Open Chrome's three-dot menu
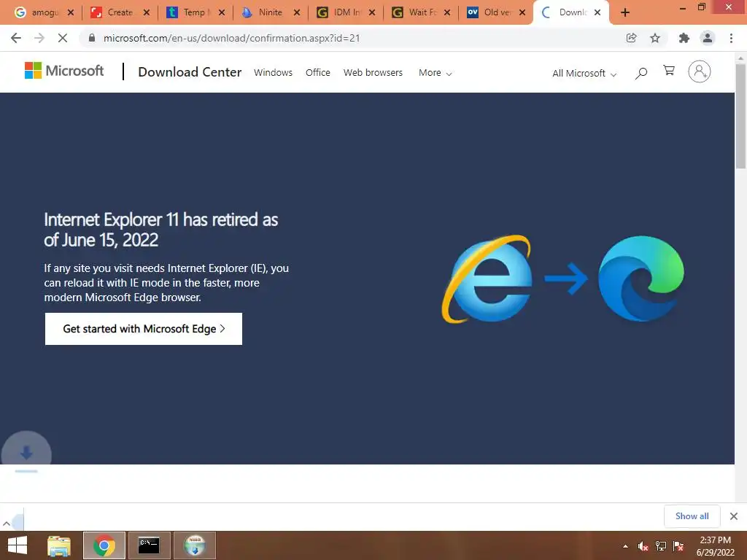This screenshot has width=747, height=560. pos(731,38)
